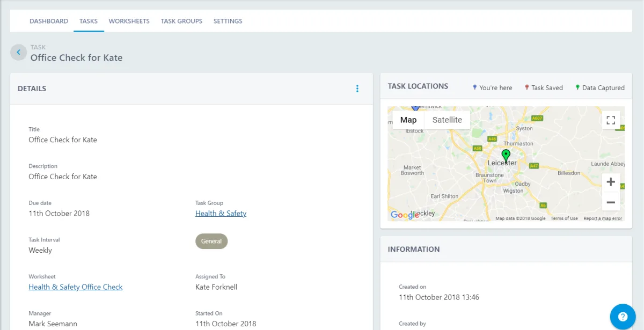Open map Terms of Use link
This screenshot has width=644, height=330.
click(564, 218)
